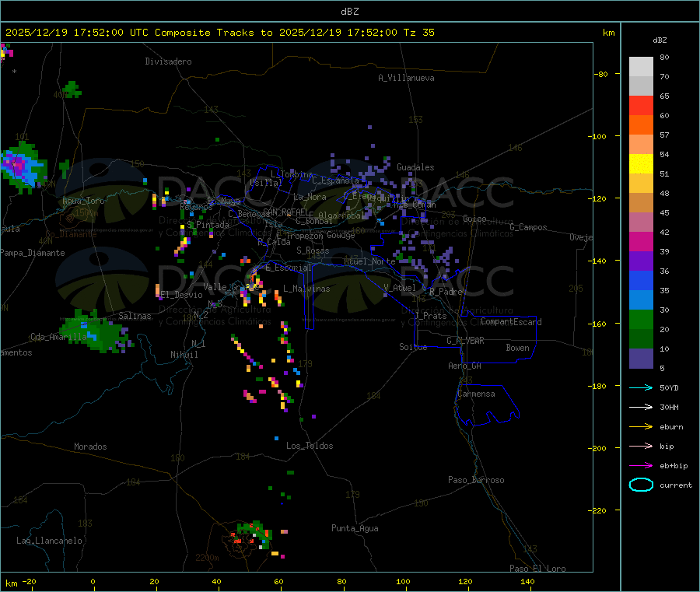Click the El_Desvio map label
The image size is (700, 592).
[x=181, y=295]
